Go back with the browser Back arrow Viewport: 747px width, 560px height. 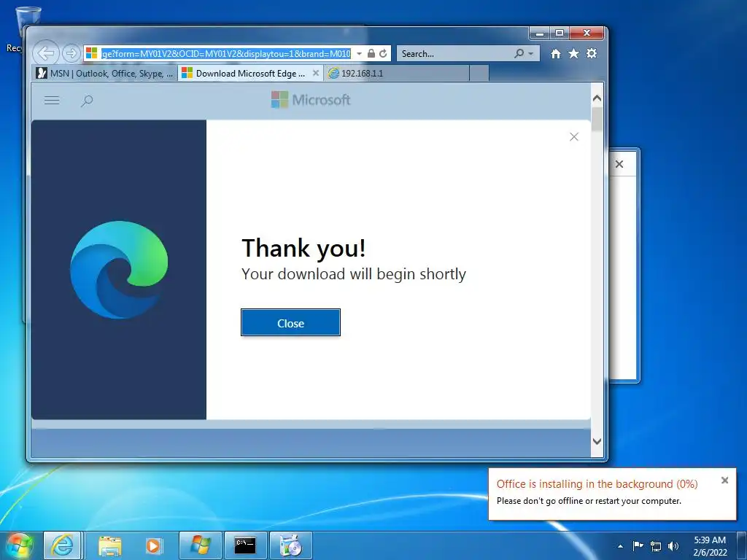pyautogui.click(x=46, y=53)
